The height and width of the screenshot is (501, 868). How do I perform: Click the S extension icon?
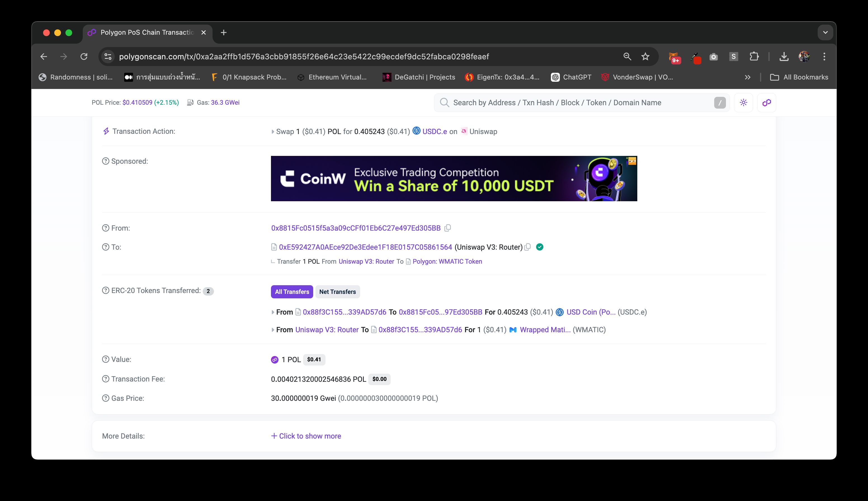point(733,57)
